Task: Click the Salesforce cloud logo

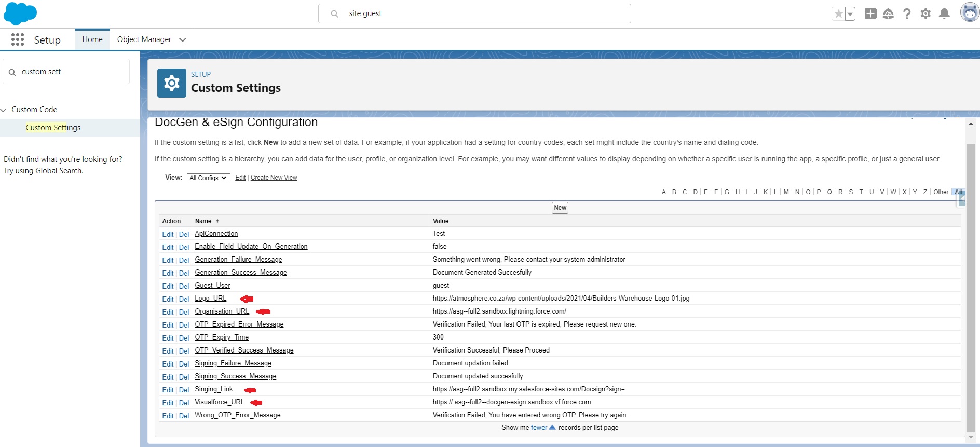Action: (x=20, y=13)
